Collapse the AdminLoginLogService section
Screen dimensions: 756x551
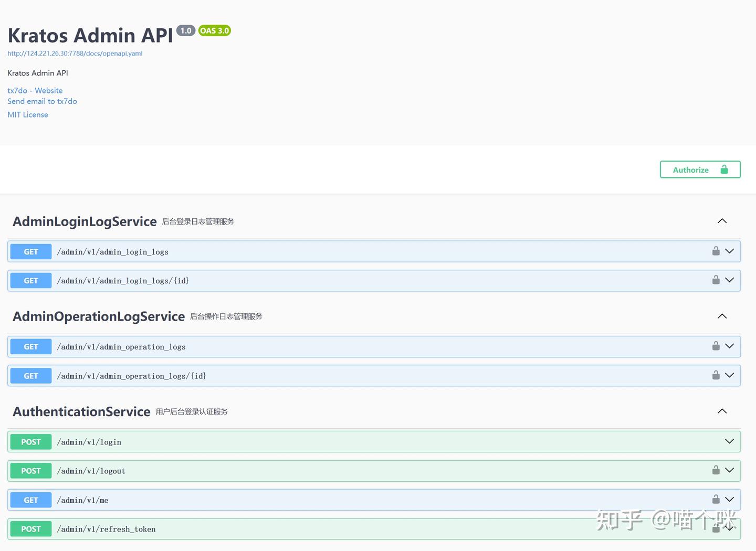[x=722, y=221]
